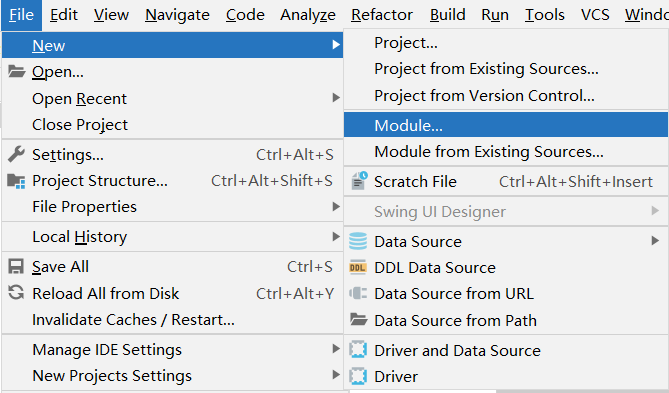669x393 pixels.
Task: Open the Refactor menu
Action: point(382,15)
